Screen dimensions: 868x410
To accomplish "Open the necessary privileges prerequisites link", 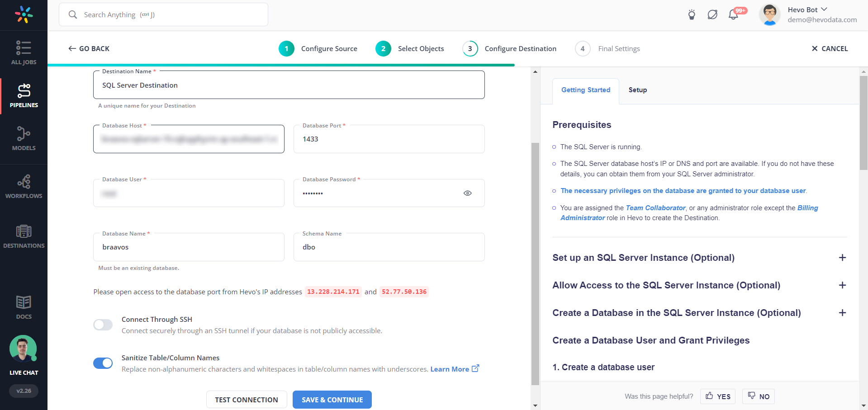I will click(x=683, y=191).
